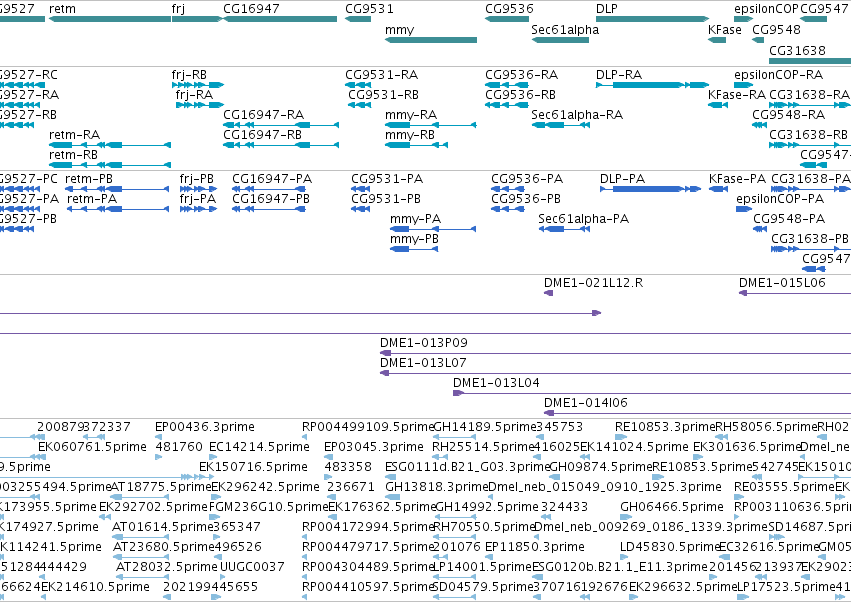
Task: Click the CG9548 gene feature
Action: point(758,40)
